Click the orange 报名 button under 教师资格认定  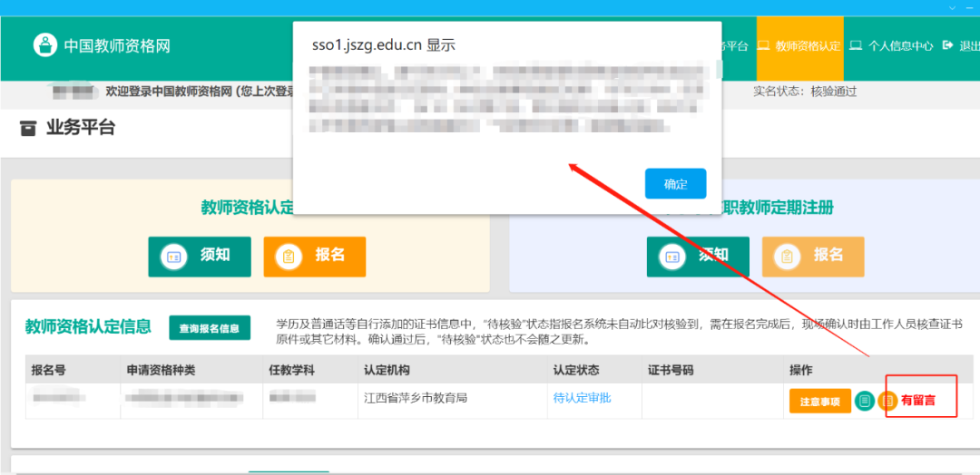[x=315, y=257]
